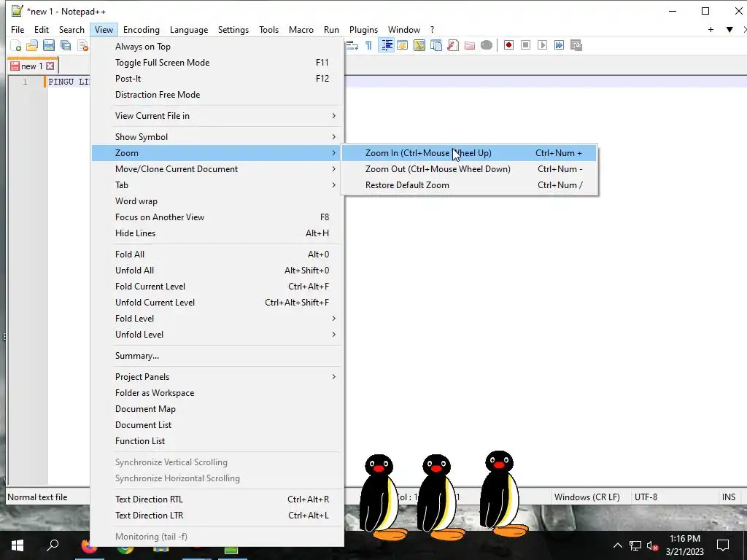Select Text Direction RTL

click(x=217, y=499)
